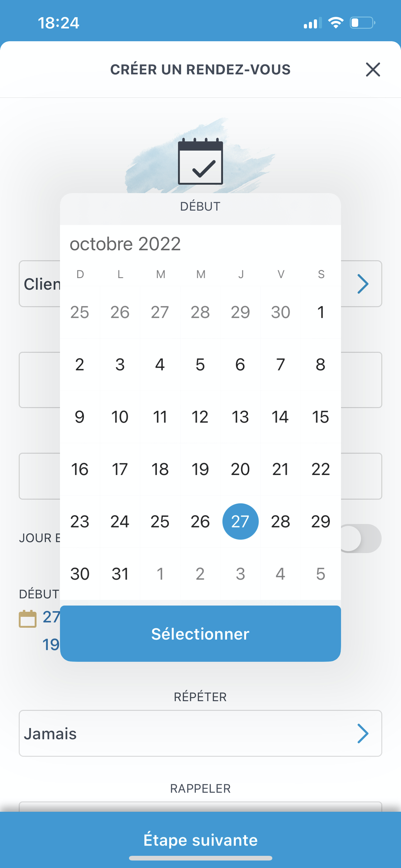Screen dimensions: 401x868
Task: Select October 19 in the calendar
Action: [x=200, y=469]
